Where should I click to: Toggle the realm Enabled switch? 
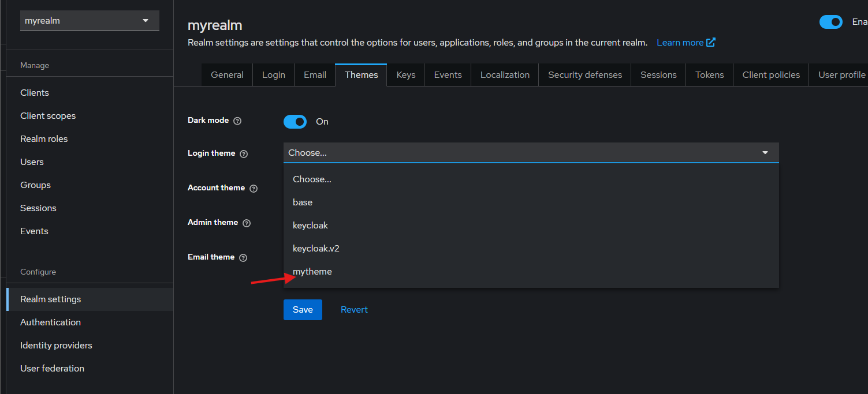pos(831,22)
